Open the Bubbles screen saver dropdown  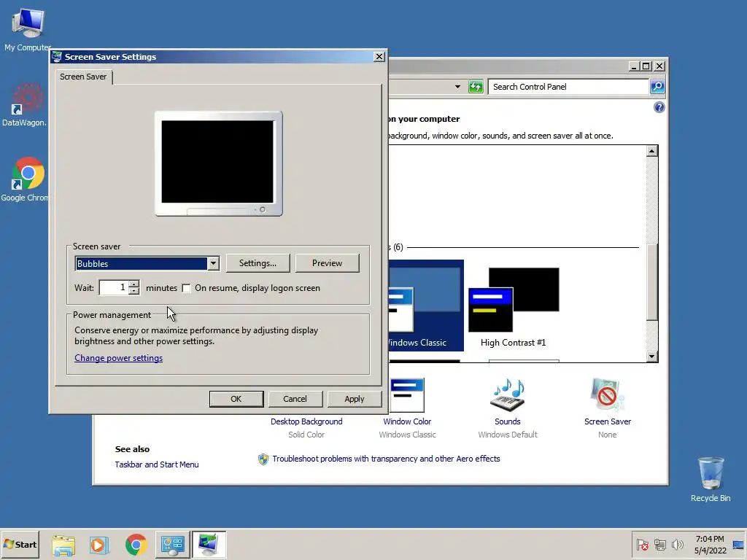(214, 263)
